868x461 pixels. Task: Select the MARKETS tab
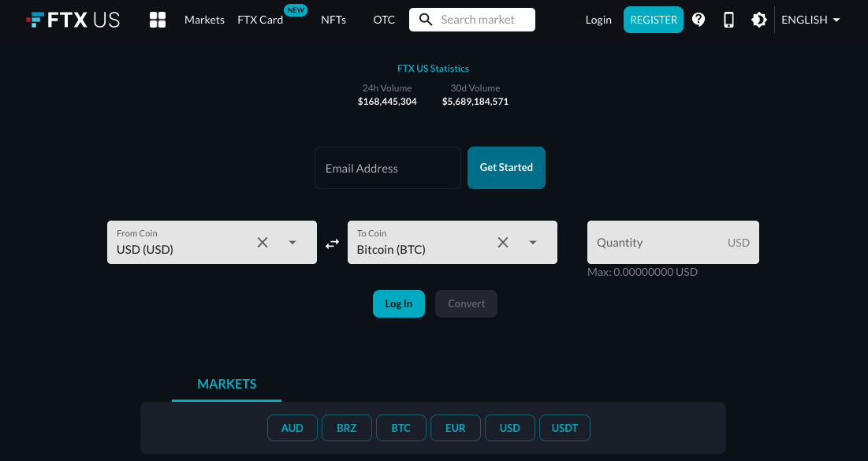click(x=226, y=384)
